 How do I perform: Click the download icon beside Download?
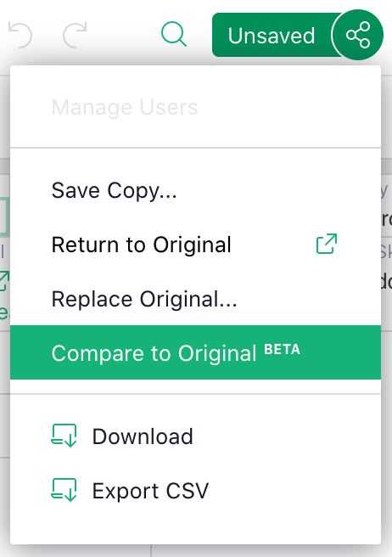click(64, 436)
